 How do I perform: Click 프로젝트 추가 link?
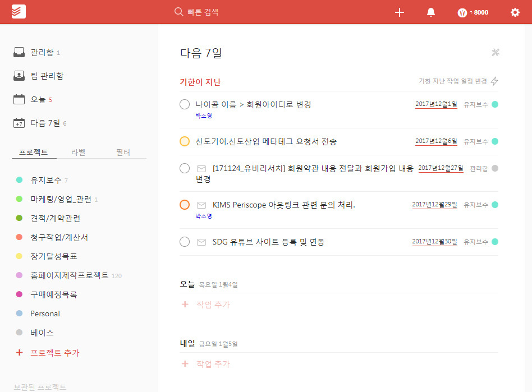pos(54,353)
